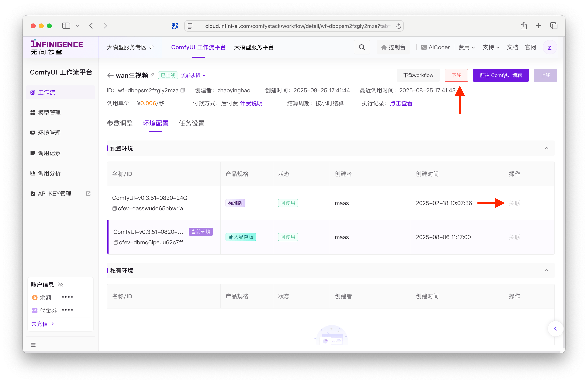
Task: Click 关联 for the 当前环境 row
Action: pos(514,237)
